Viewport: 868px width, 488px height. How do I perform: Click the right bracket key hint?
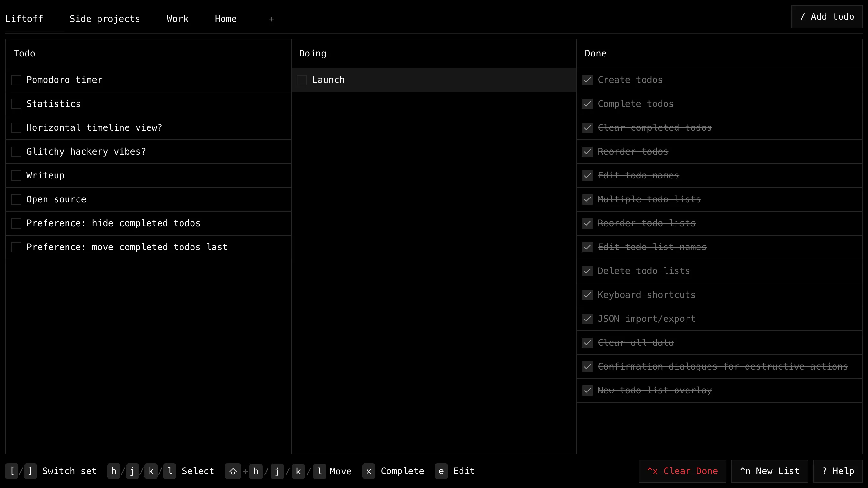pyautogui.click(x=30, y=471)
